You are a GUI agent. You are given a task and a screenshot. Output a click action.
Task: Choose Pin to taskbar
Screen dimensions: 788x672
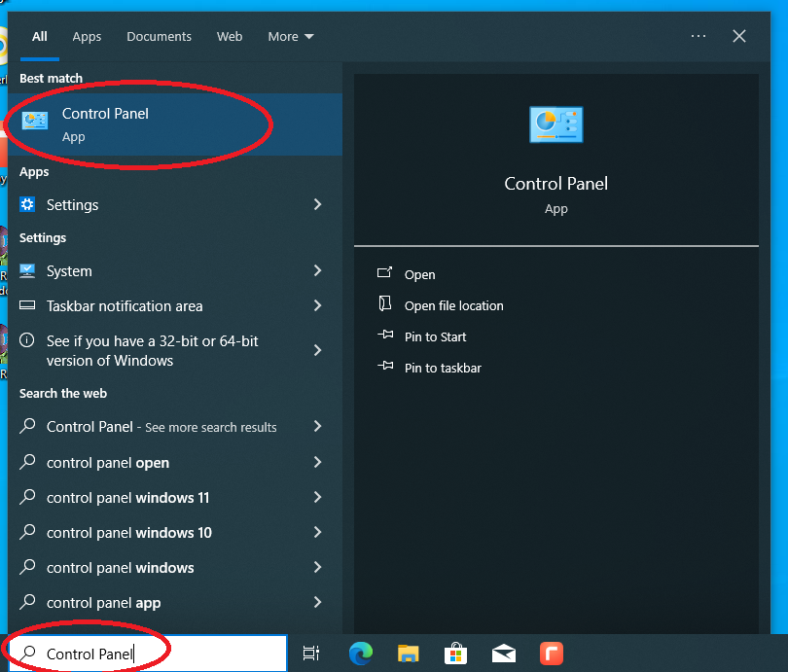coord(443,369)
